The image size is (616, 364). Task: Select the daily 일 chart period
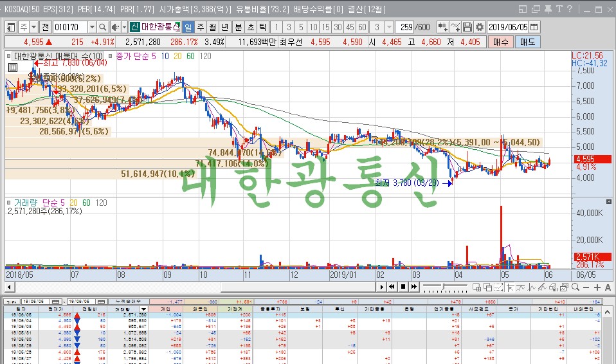pyautogui.click(x=188, y=27)
